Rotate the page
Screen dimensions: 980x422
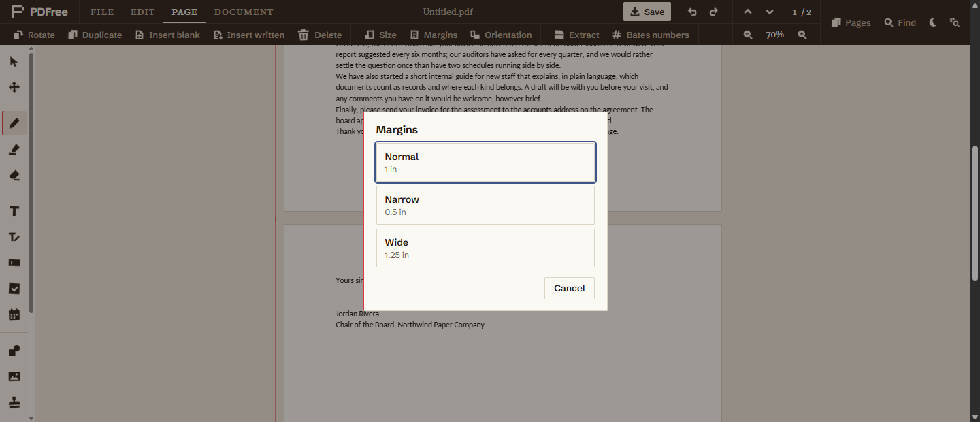coord(33,35)
